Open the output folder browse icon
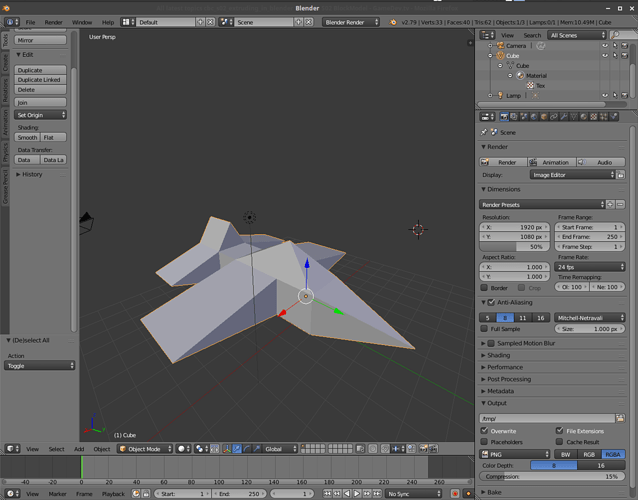 620,418
